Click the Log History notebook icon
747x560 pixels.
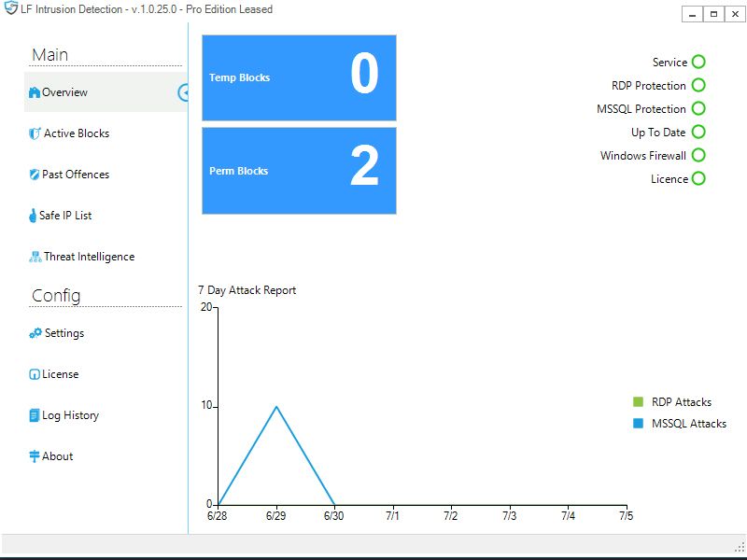(33, 414)
